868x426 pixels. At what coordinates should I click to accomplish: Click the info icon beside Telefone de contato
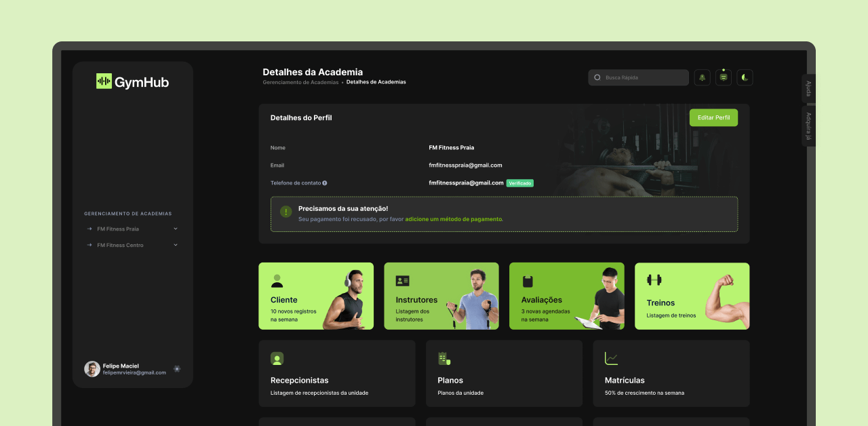(325, 183)
